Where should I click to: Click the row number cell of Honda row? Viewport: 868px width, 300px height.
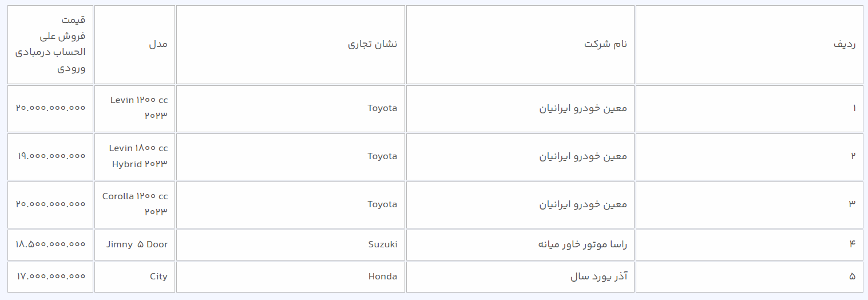(x=852, y=277)
